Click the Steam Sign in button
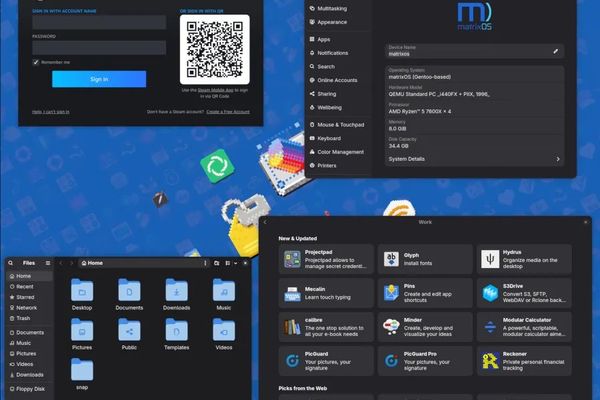This screenshot has height=400, width=600. (99, 79)
